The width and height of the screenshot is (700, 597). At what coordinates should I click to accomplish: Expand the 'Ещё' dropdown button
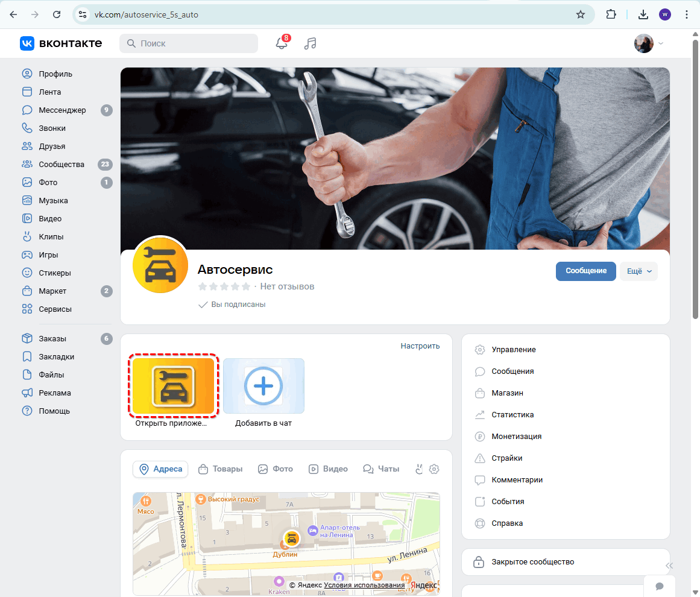point(639,271)
